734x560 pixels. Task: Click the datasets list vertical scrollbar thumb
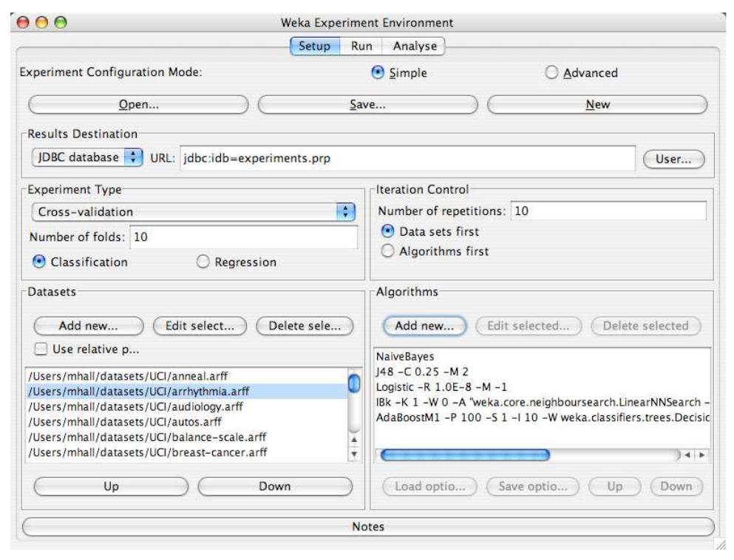354,383
